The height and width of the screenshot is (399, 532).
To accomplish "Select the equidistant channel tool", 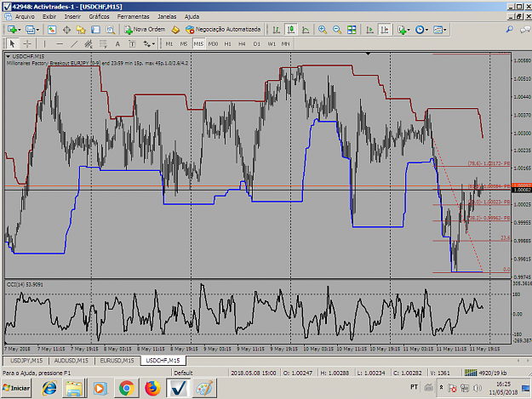I will 89,43.
